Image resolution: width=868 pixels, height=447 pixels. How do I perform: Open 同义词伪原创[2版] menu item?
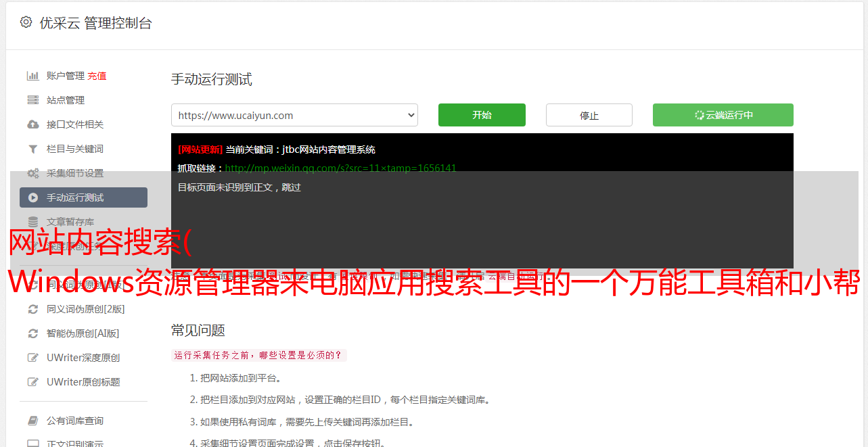click(85, 309)
